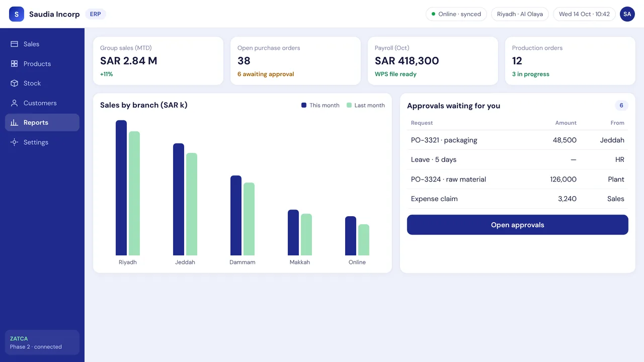Image resolution: width=644 pixels, height=362 pixels.
Task: Click Jeddah's last-month bar
Action: 192,204
